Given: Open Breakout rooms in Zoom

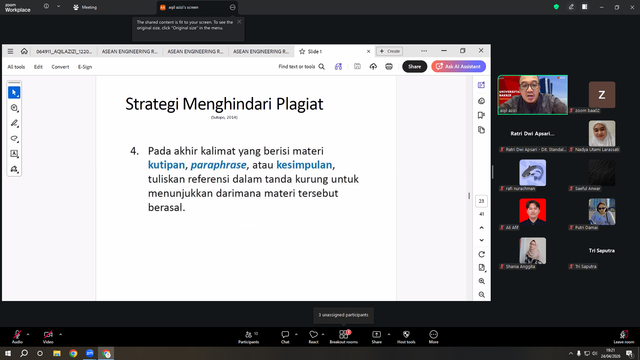Looking at the screenshot, I should (344, 337).
